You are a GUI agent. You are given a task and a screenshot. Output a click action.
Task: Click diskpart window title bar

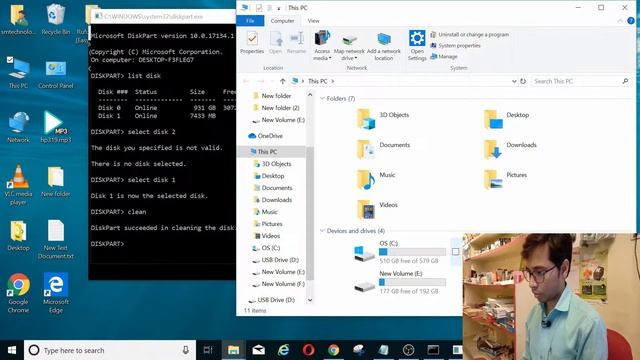click(x=162, y=16)
